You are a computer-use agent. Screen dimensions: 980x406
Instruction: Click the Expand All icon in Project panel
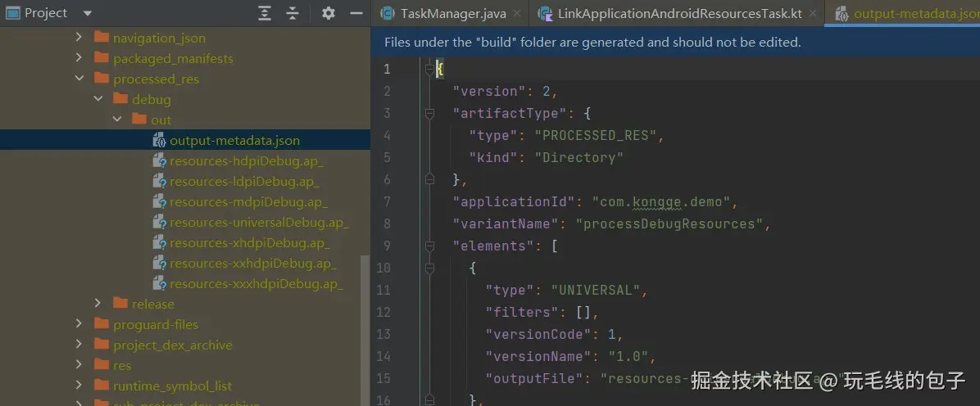click(265, 13)
